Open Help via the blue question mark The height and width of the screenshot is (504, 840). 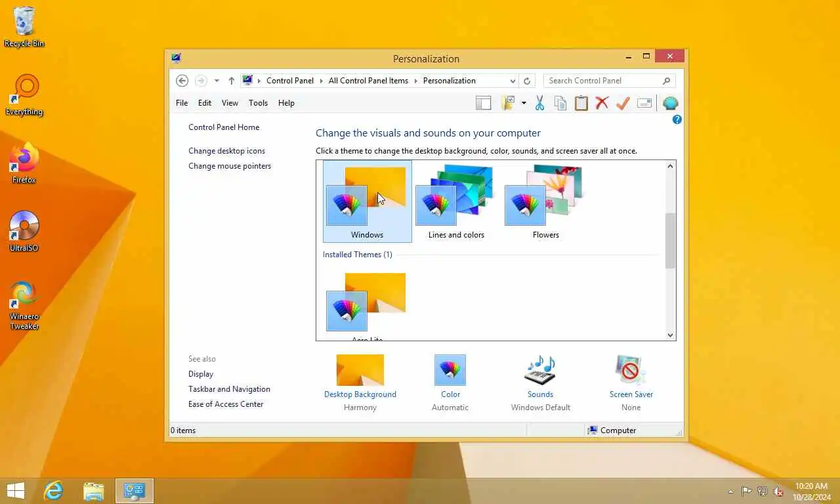coord(677,119)
